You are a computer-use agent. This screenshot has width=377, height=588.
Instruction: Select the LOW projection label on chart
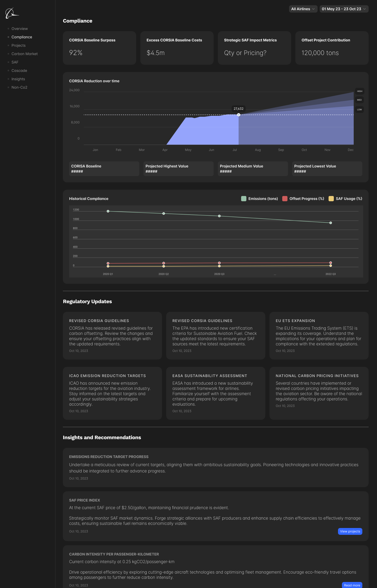(x=359, y=110)
